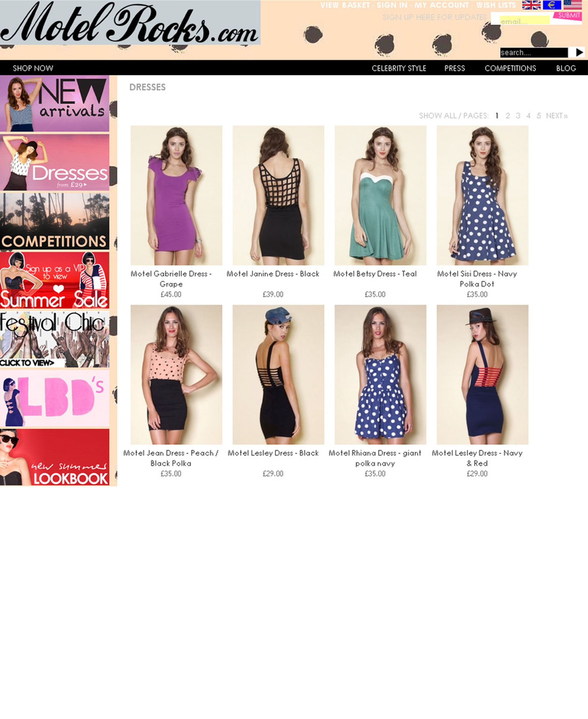Click the Motel Betsy Dress - Teal title
Image resolution: width=588 pixels, height=719 pixels.
coord(375,274)
